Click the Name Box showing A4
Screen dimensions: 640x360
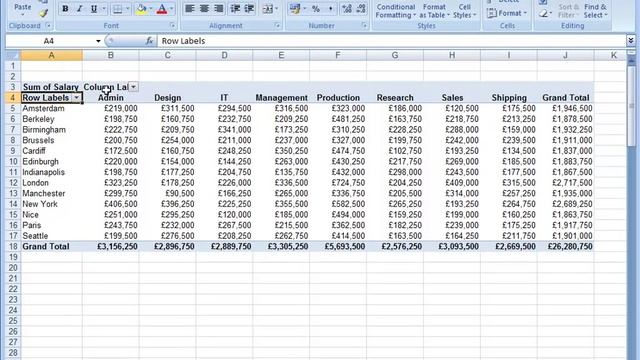coord(49,41)
